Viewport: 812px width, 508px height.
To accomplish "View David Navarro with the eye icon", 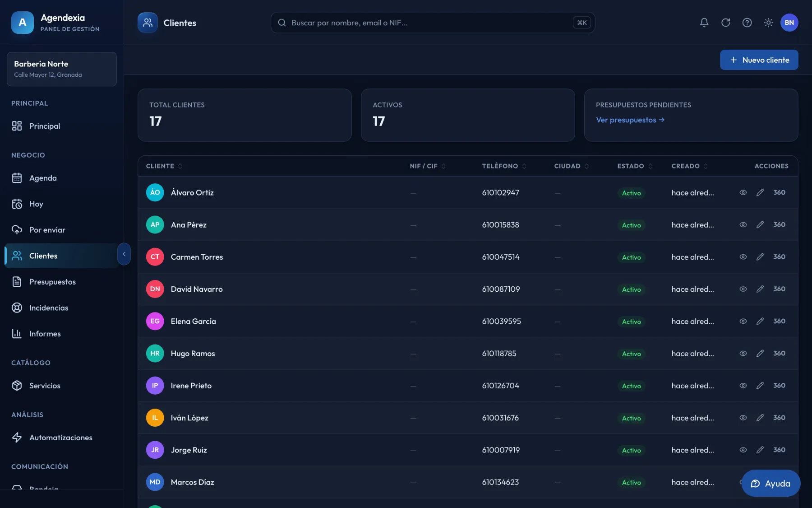I will (x=743, y=289).
